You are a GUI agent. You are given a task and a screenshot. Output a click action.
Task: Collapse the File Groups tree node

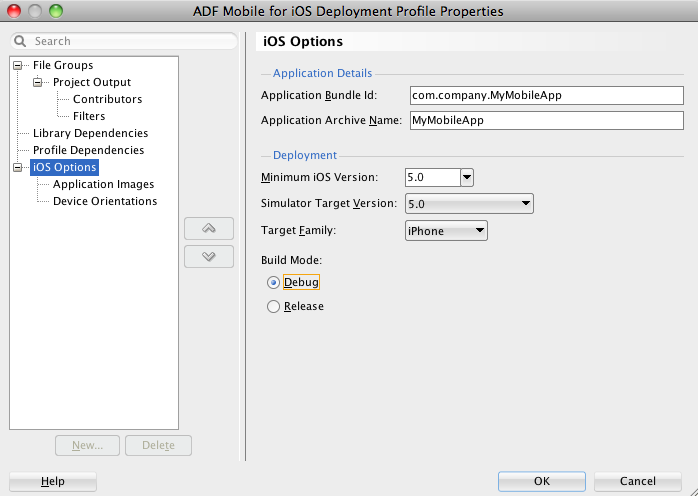pos(17,65)
